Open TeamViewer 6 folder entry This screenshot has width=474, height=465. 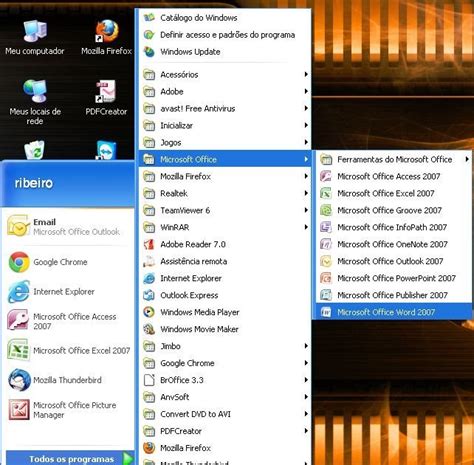pyautogui.click(x=225, y=210)
